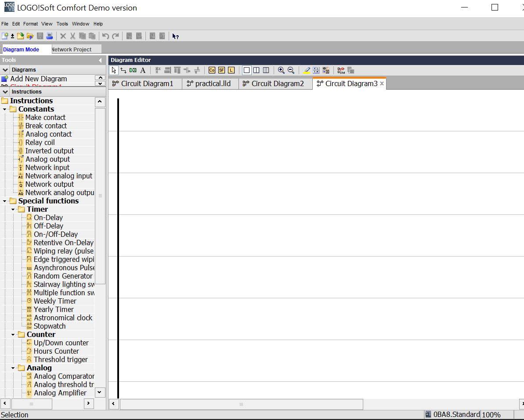This screenshot has width=524, height=420.
Task: Click the Make contact icon in tree
Action: [21, 117]
